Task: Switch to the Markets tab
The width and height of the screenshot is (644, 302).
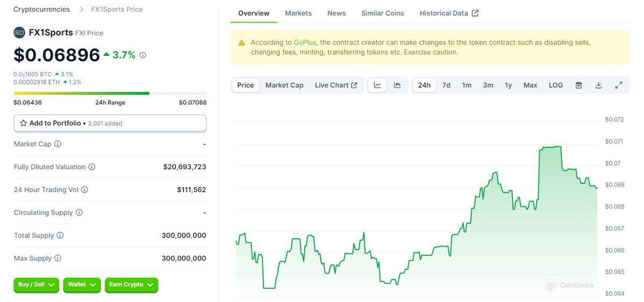Action: click(298, 13)
